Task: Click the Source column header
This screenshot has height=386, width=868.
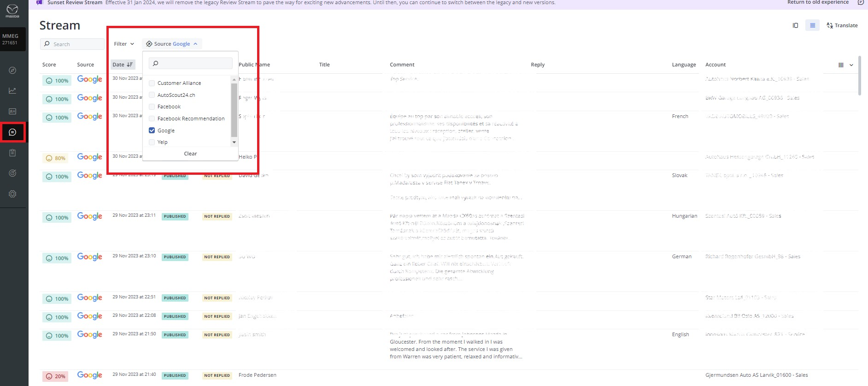Action: pos(85,65)
